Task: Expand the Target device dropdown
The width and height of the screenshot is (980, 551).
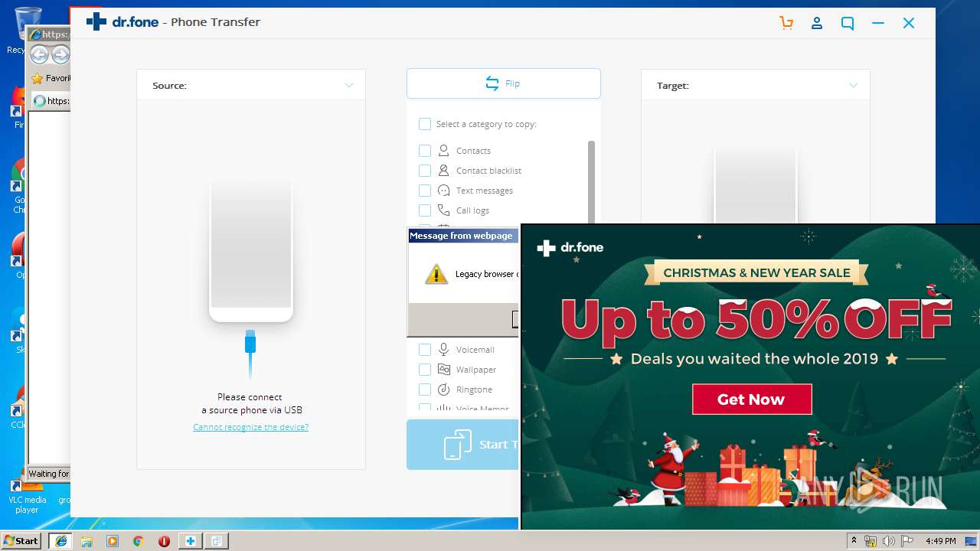Action: [854, 85]
